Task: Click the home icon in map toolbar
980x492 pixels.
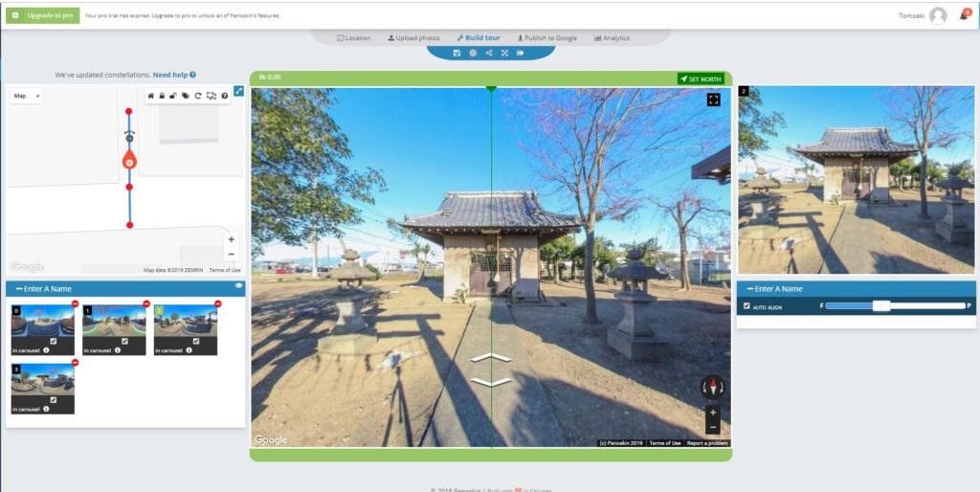Action: click(150, 96)
